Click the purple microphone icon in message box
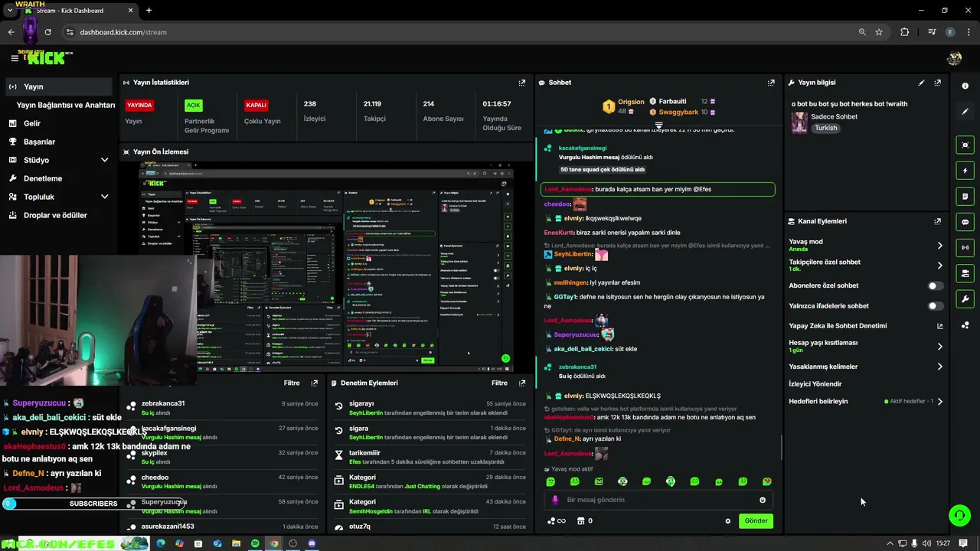Viewport: 980px width, 551px height. tap(555, 500)
